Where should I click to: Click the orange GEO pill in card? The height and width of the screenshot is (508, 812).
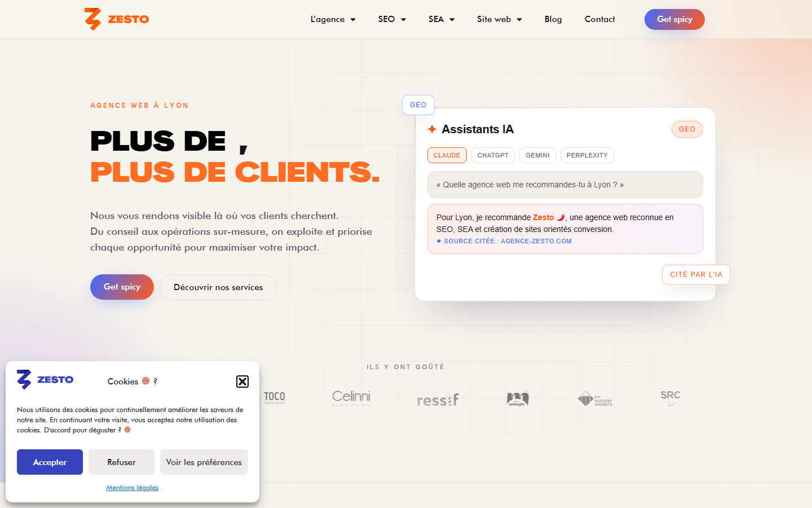[x=687, y=129]
